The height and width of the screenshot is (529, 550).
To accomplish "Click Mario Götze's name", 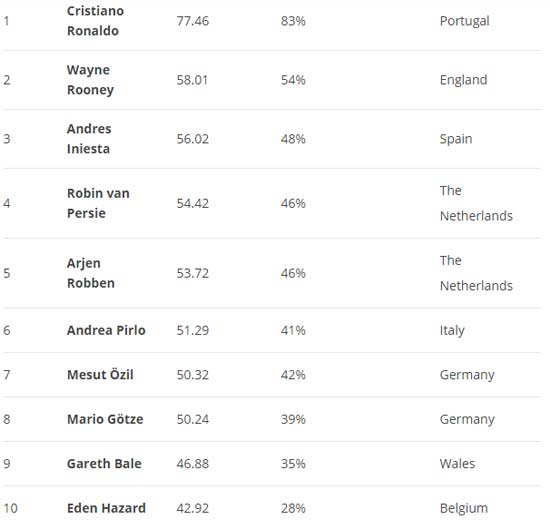I will point(105,419).
